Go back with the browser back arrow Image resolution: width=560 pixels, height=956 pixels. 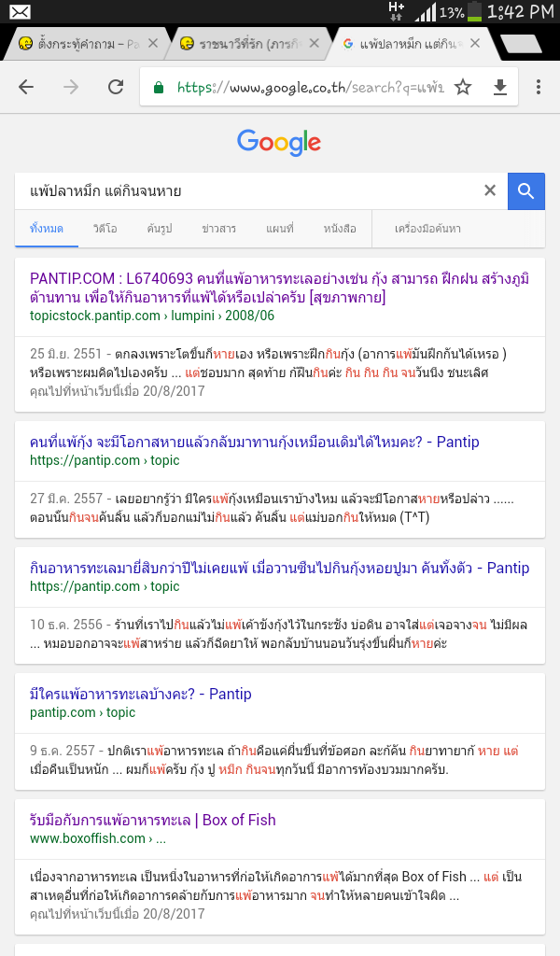click(x=25, y=87)
